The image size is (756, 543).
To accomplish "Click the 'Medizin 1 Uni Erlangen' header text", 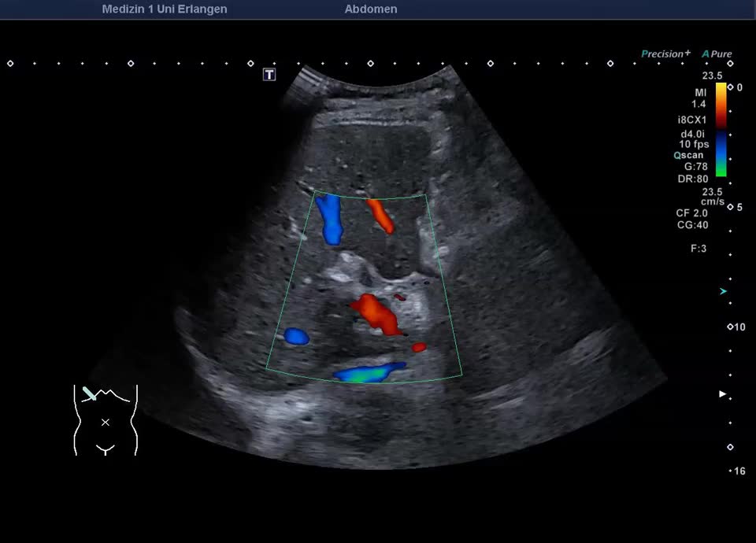I will [x=165, y=9].
